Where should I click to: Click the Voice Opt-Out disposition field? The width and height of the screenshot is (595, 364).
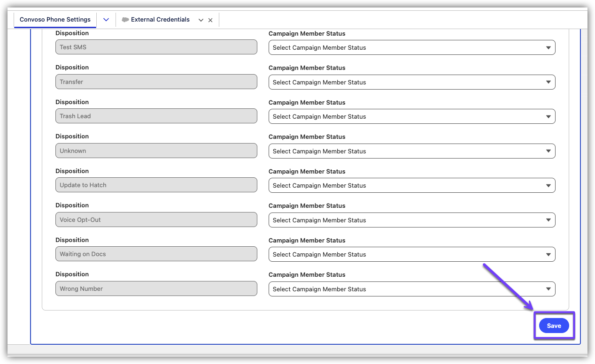pyautogui.click(x=156, y=220)
